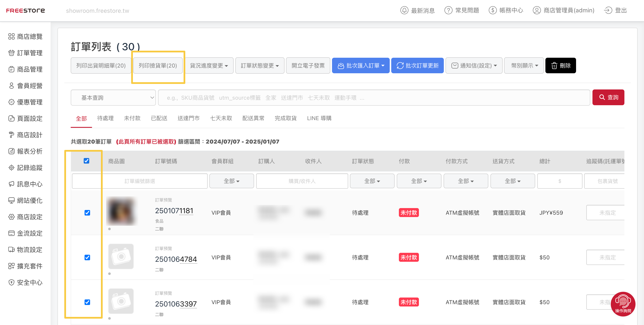This screenshot has height=325, width=644.
Task: Click the 登出 logout arrow icon
Action: click(608, 10)
